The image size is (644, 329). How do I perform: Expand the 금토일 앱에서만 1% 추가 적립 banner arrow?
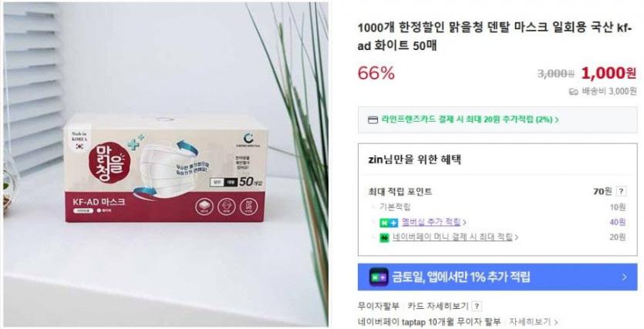pos(624,277)
